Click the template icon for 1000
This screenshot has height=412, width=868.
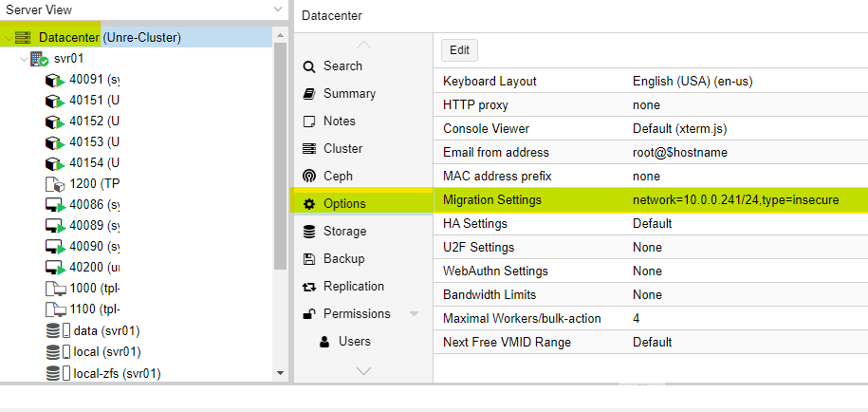55,289
